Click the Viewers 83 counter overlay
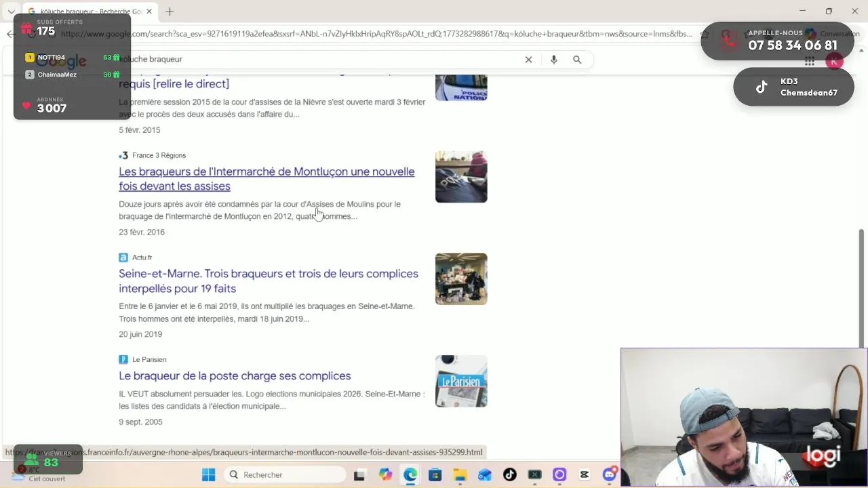The image size is (868, 488). [48, 459]
